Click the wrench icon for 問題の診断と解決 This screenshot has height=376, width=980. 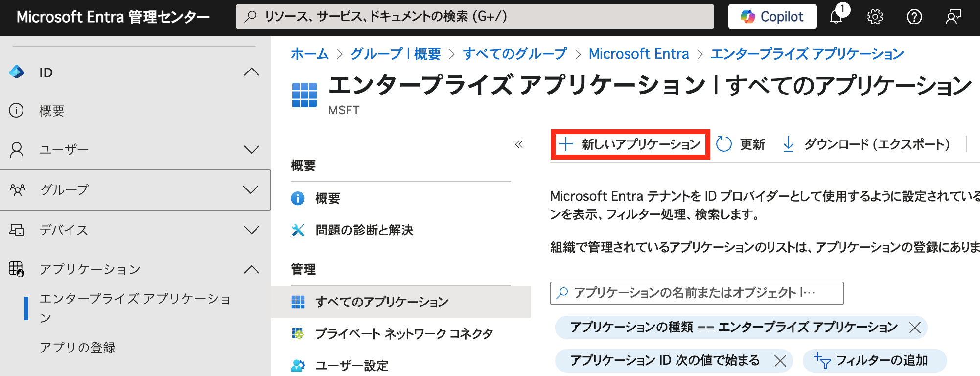click(298, 230)
